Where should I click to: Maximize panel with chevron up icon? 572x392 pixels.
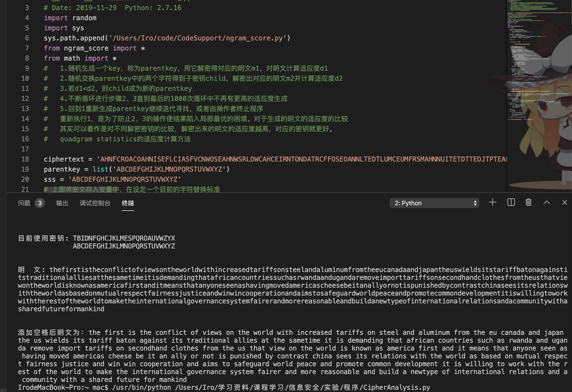(546, 202)
